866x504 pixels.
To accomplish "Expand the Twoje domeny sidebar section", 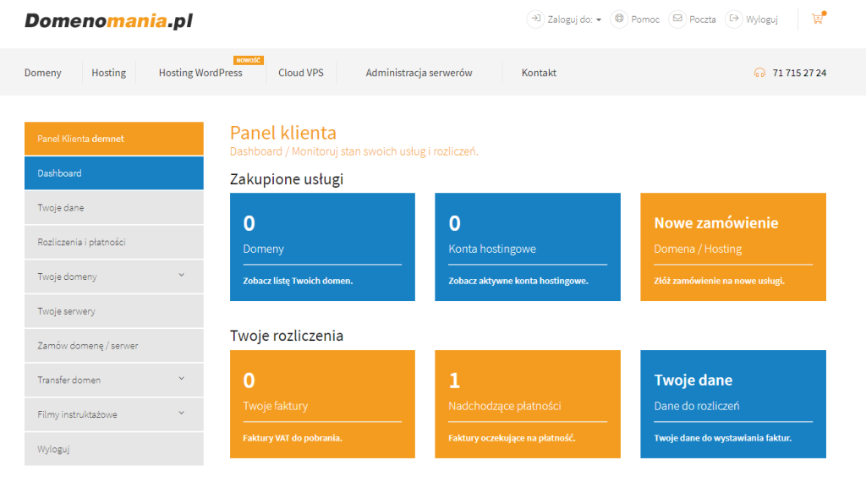I will click(181, 275).
